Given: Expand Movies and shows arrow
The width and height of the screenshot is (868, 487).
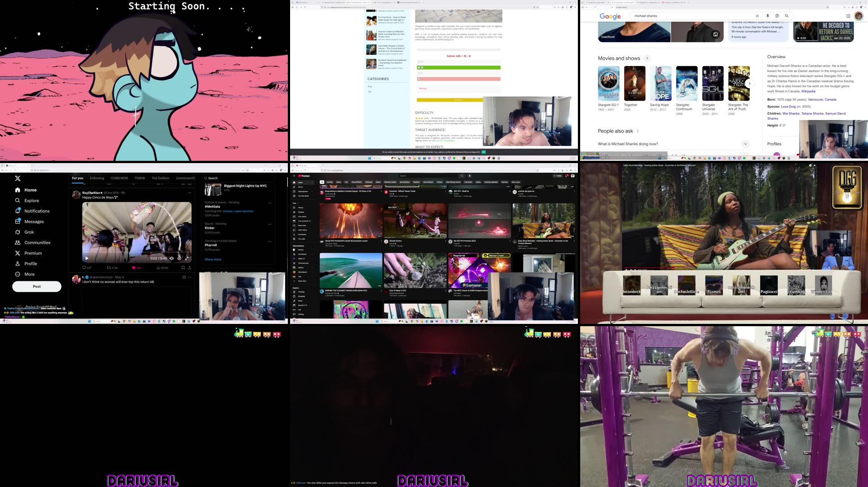Looking at the screenshot, I should pyautogui.click(x=647, y=58).
